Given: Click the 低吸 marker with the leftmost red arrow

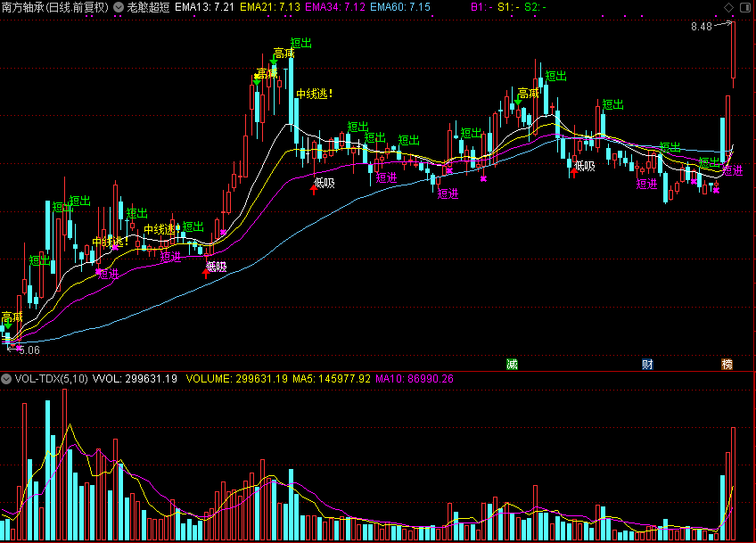Looking at the screenshot, I should click(x=216, y=267).
